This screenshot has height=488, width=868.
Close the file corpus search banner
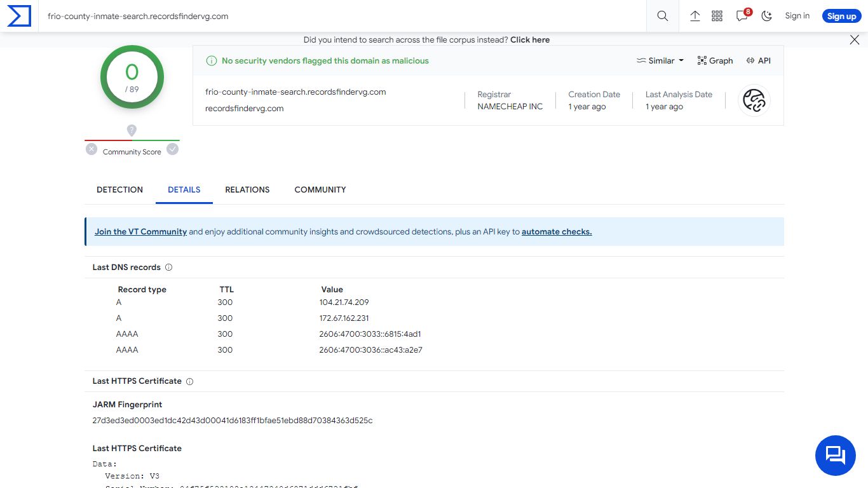(855, 39)
